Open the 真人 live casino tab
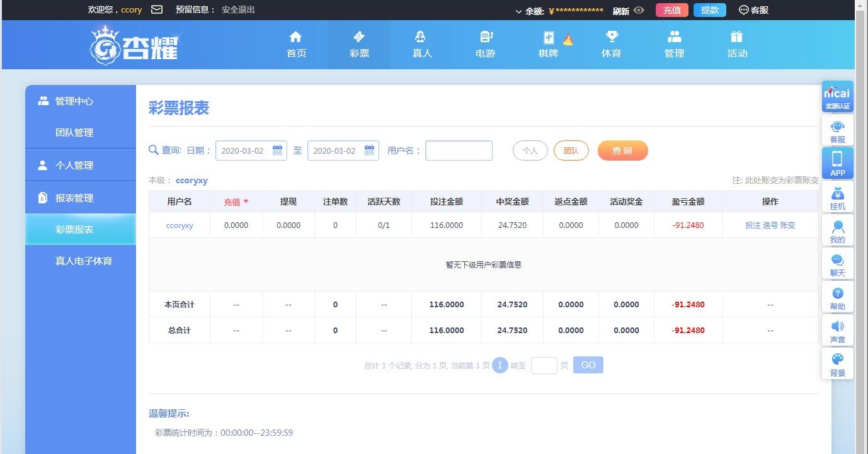 click(x=422, y=45)
